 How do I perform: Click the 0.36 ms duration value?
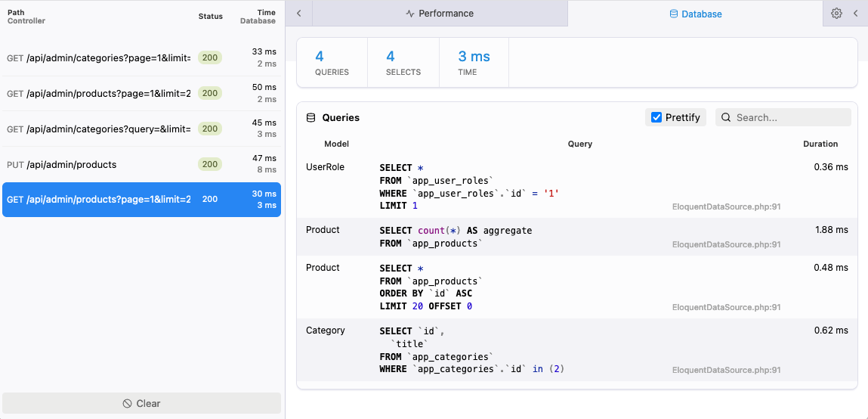[831, 167]
